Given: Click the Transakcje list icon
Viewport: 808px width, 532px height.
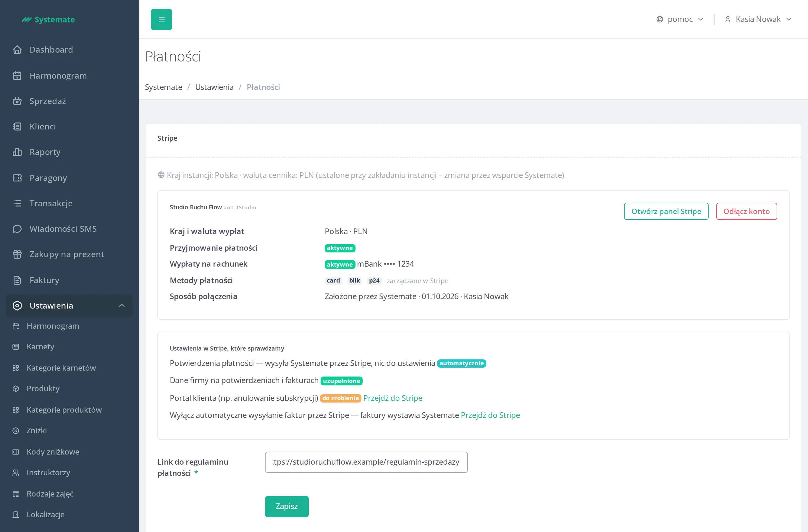Looking at the screenshot, I should click(17, 203).
